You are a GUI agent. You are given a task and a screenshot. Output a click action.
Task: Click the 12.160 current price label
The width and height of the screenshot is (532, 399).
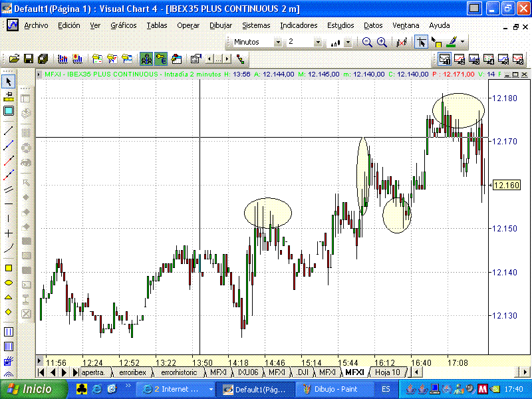(506, 186)
